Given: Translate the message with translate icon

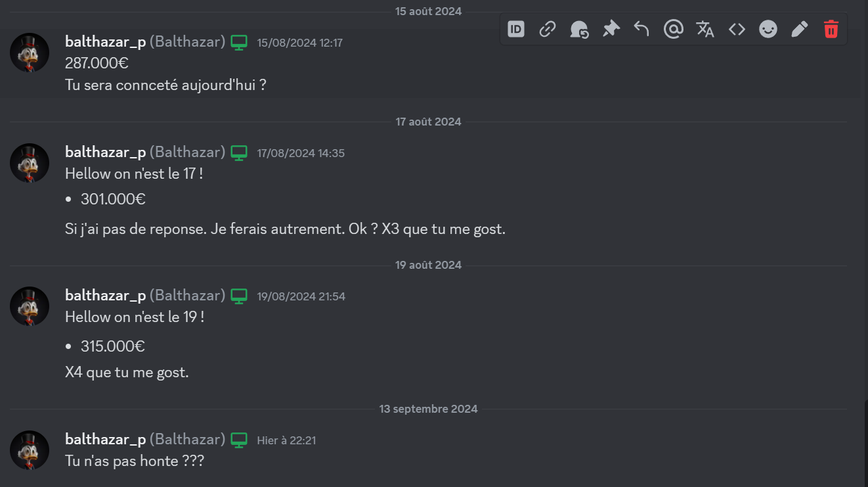Looking at the screenshot, I should [705, 29].
